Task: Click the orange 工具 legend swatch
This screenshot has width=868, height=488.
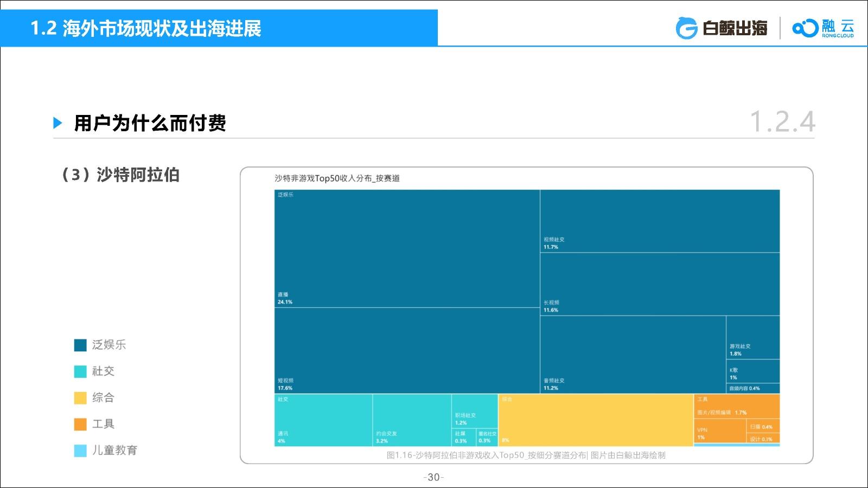Action: pyautogui.click(x=80, y=424)
